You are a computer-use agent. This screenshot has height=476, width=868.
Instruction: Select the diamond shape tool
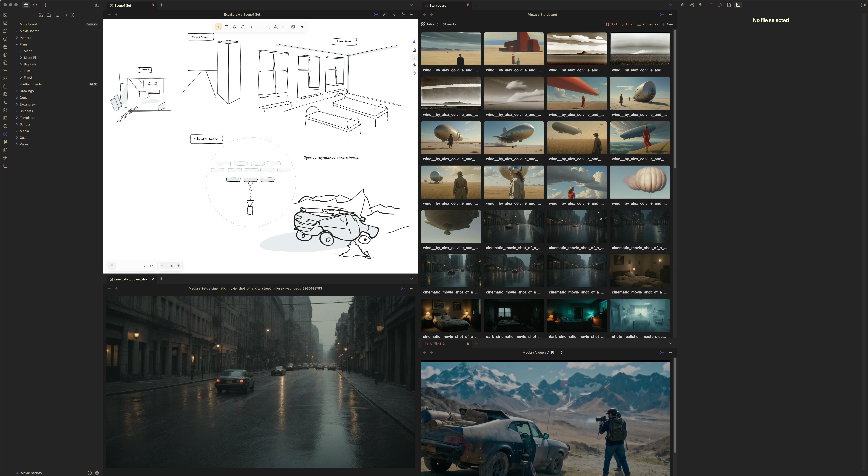click(234, 27)
